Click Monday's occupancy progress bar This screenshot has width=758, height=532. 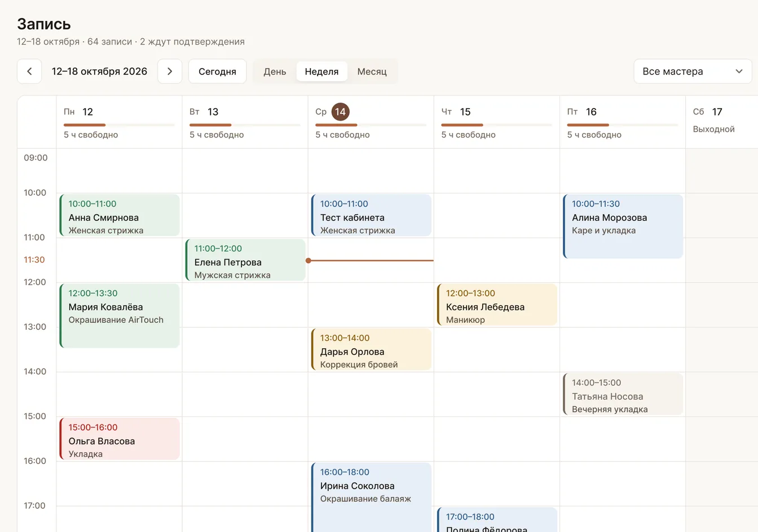(119, 125)
